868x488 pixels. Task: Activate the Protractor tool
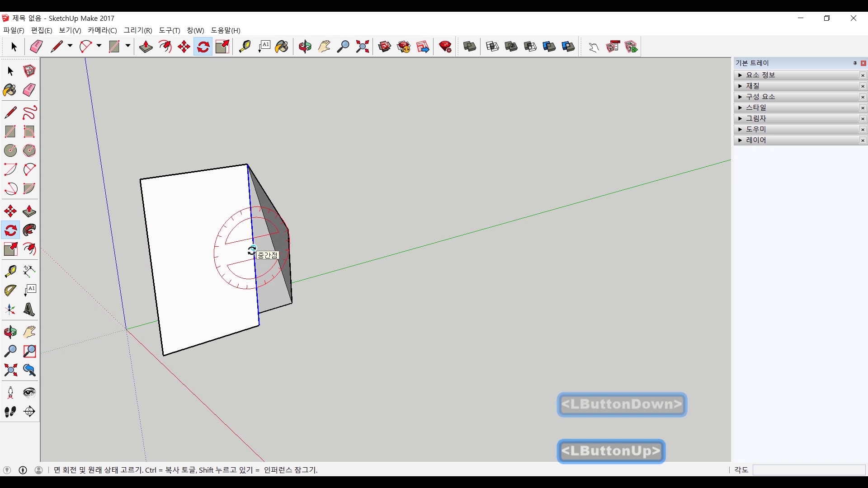(x=10, y=290)
